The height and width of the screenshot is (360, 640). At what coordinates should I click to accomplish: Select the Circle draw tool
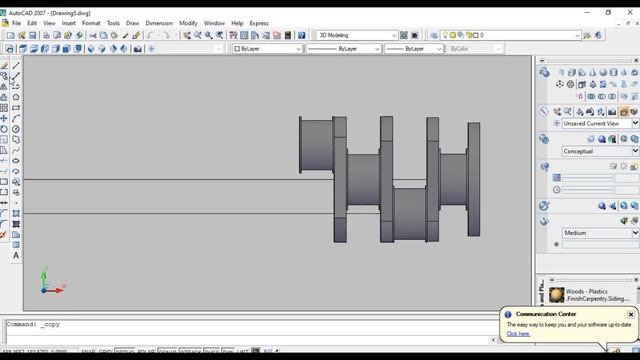pyautogui.click(x=16, y=129)
